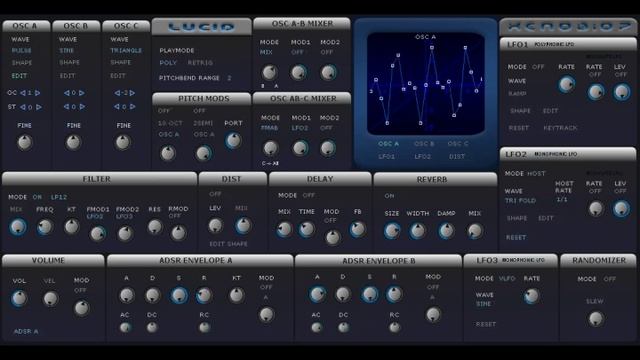
Task: Toggle the filter mode ON switch
Action: 37,197
